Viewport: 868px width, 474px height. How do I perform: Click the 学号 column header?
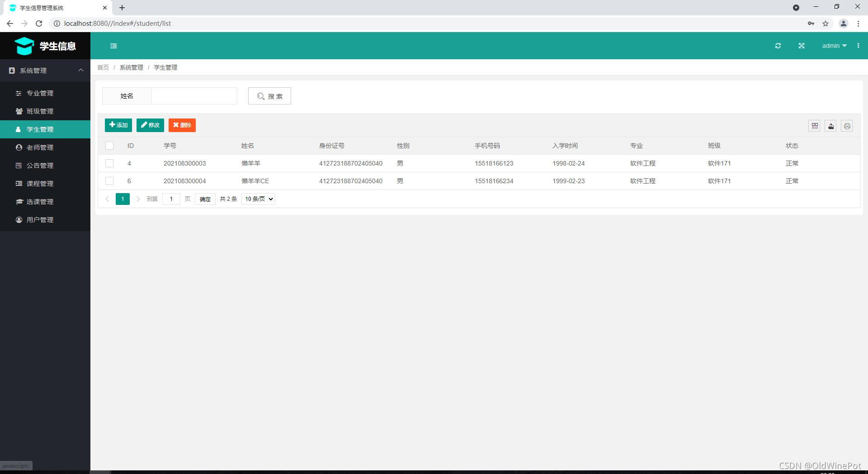(x=170, y=146)
